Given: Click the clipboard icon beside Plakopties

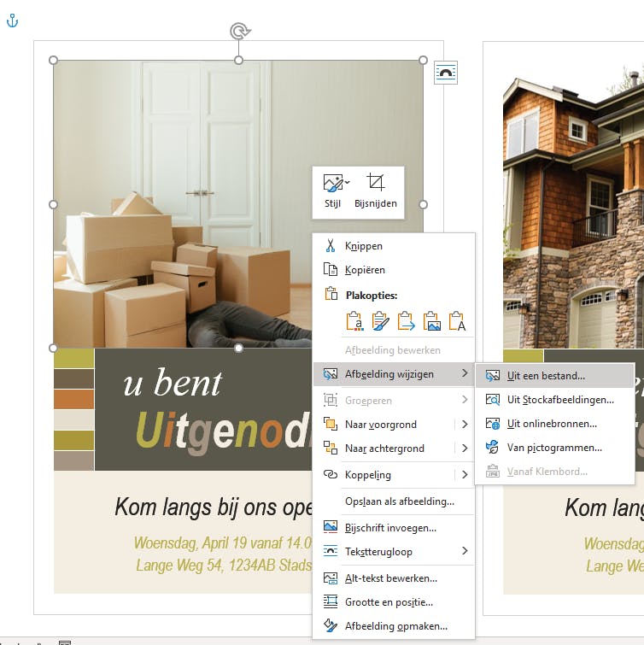Looking at the screenshot, I should coord(331,294).
